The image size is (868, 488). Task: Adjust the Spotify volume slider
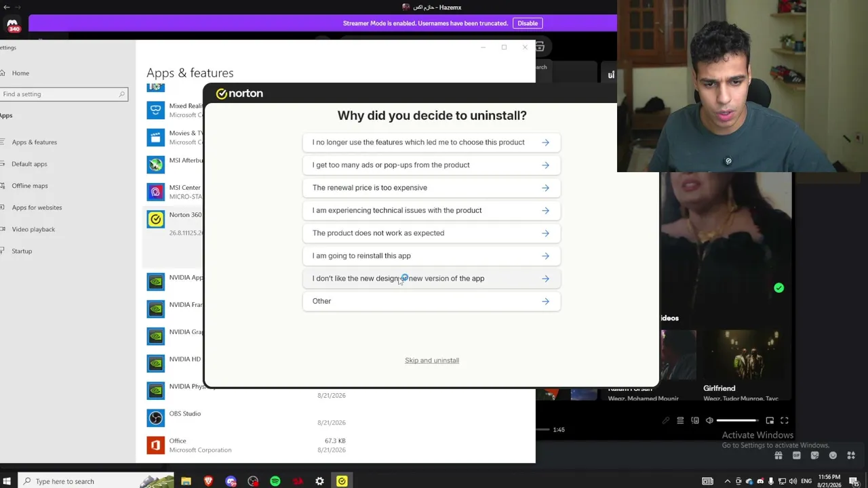(737, 421)
